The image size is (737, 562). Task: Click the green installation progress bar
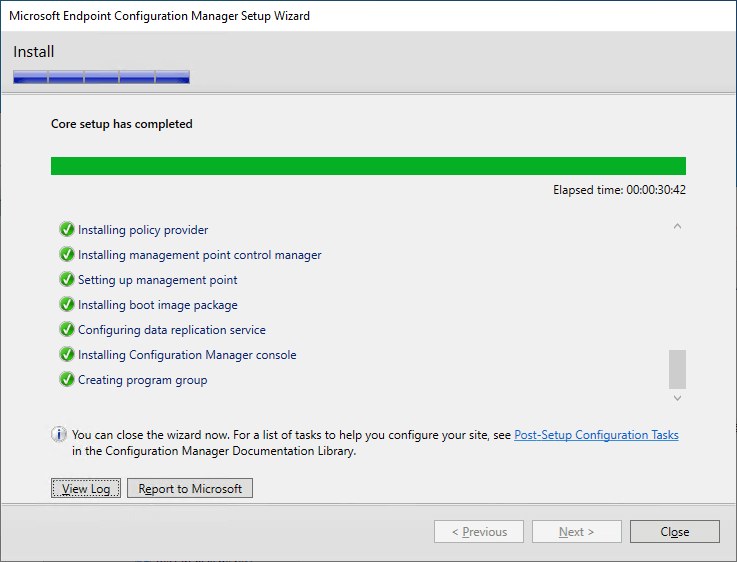pos(368,166)
